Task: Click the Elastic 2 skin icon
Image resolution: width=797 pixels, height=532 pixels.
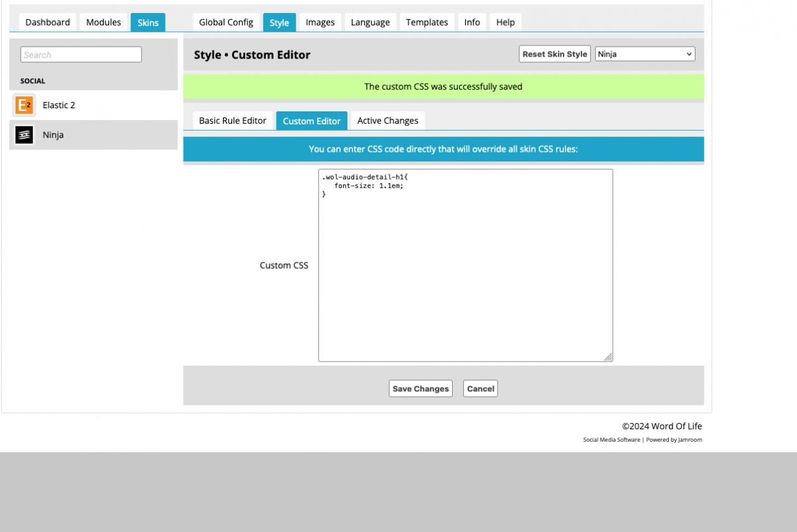Action: [x=24, y=105]
